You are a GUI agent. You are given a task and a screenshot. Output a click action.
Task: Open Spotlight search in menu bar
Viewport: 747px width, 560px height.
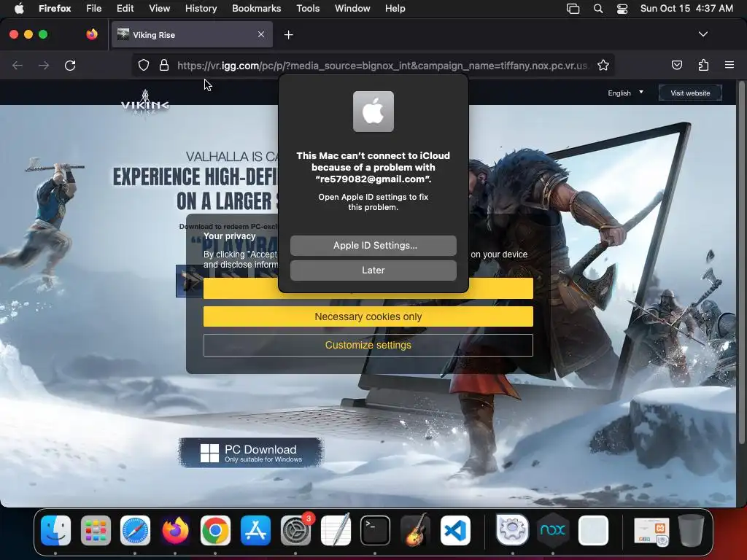pyautogui.click(x=598, y=9)
